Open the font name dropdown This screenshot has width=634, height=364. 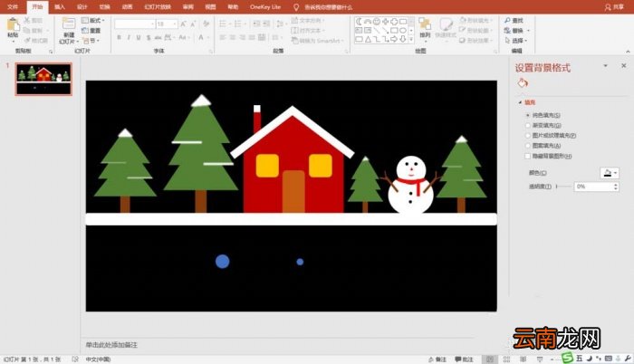pyautogui.click(x=152, y=24)
